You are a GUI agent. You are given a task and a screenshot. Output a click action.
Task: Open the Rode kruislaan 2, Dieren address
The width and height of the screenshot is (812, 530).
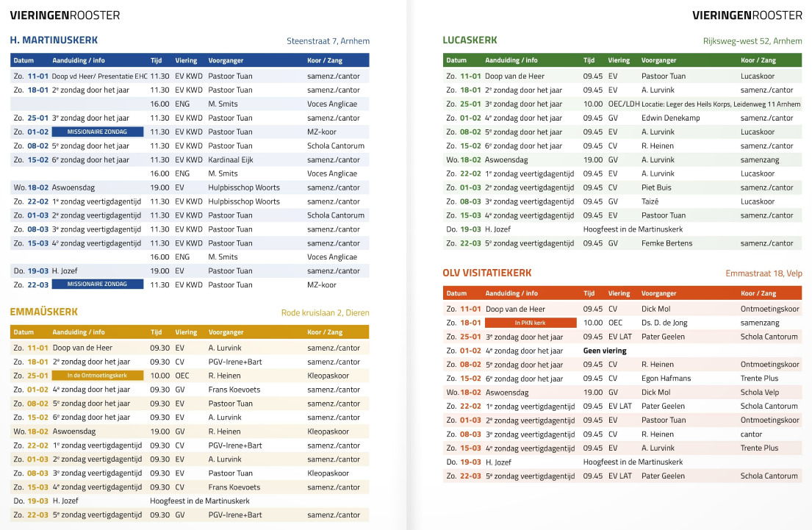tap(325, 312)
